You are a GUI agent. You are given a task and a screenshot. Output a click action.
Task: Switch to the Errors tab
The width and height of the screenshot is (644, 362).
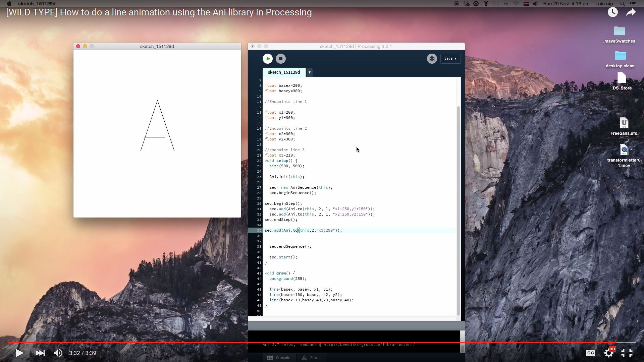click(311, 358)
